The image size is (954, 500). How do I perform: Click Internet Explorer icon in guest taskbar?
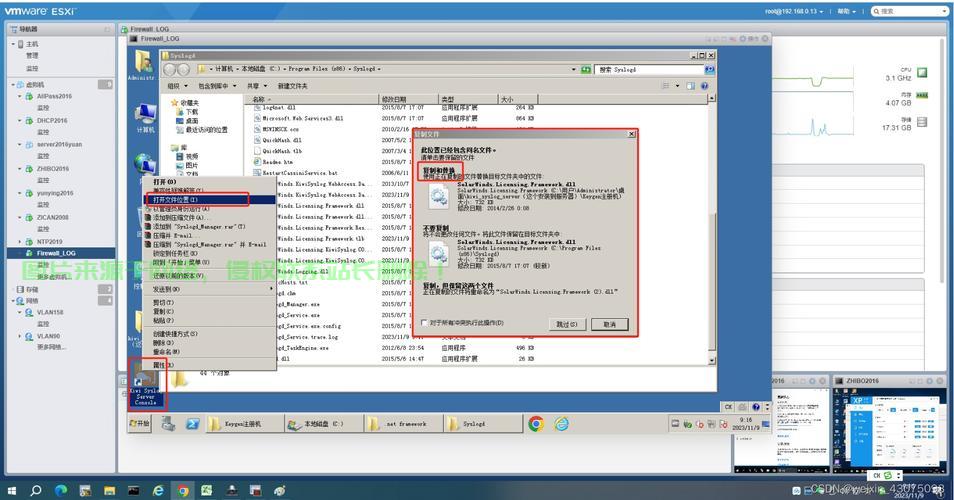(x=562, y=424)
